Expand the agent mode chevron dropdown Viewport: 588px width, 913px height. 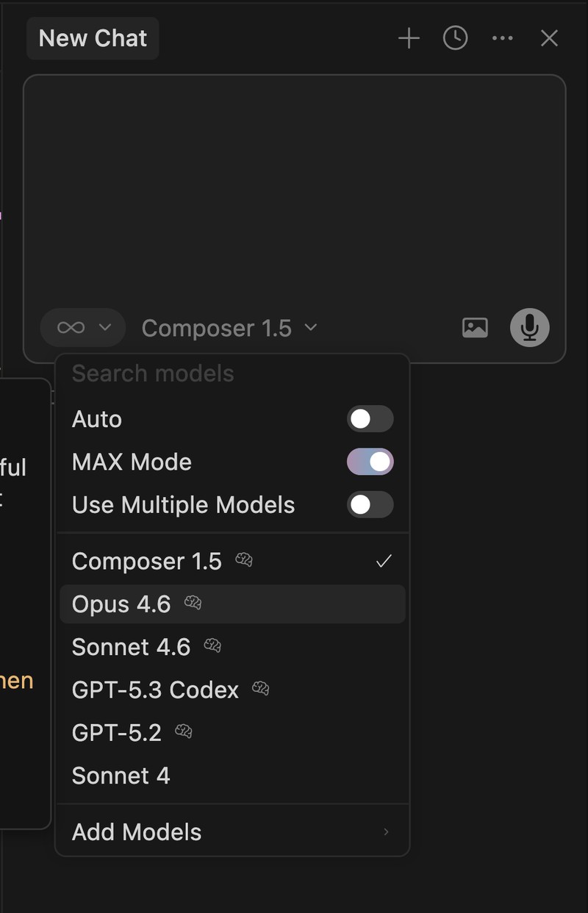tap(104, 328)
